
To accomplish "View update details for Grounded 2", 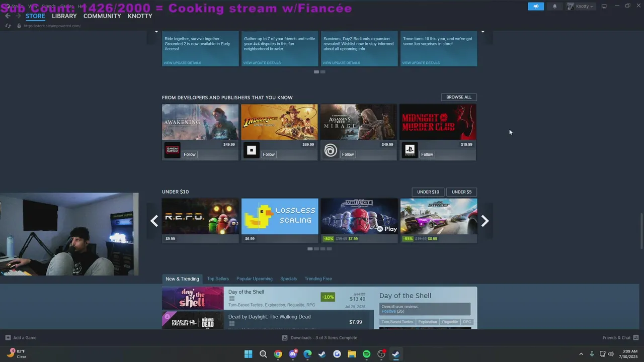I will (x=182, y=63).
